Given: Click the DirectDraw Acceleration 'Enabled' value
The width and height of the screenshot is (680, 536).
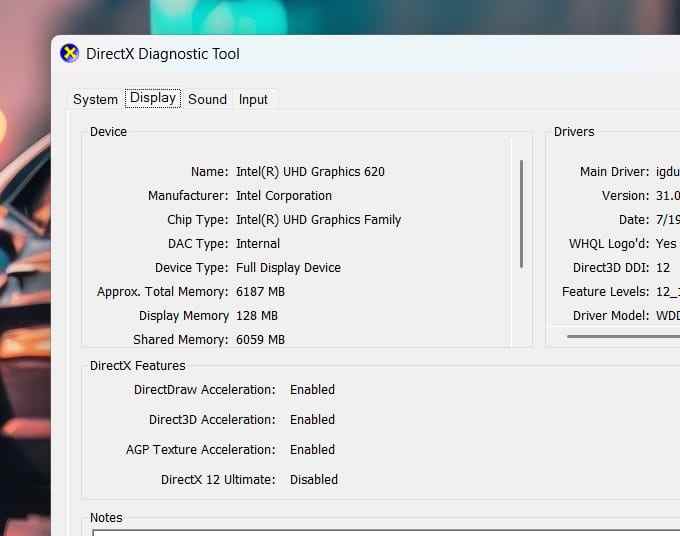Looking at the screenshot, I should point(312,390).
